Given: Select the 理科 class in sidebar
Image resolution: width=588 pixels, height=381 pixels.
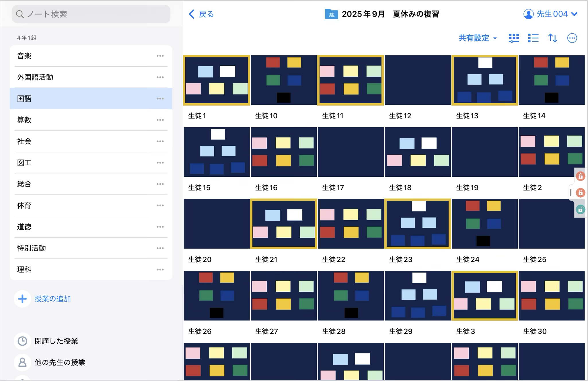Looking at the screenshot, I should click(24, 269).
